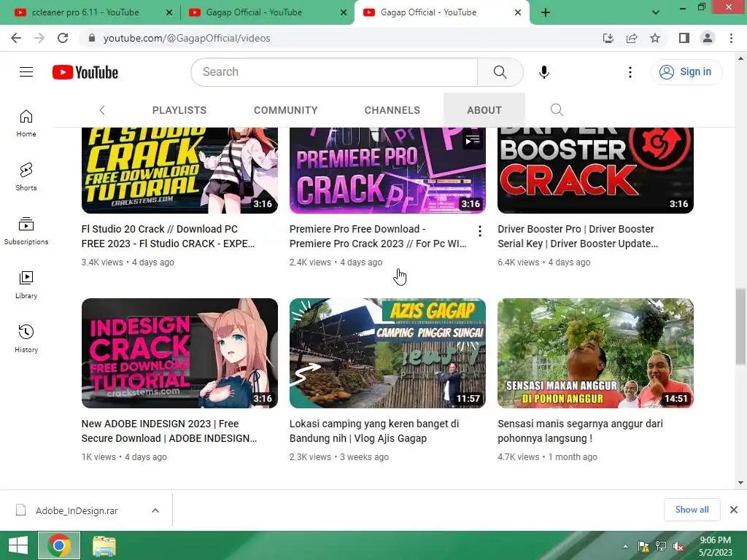
Task: Switch to ccleaner pro 6.11 browser tab
Action: (86, 13)
